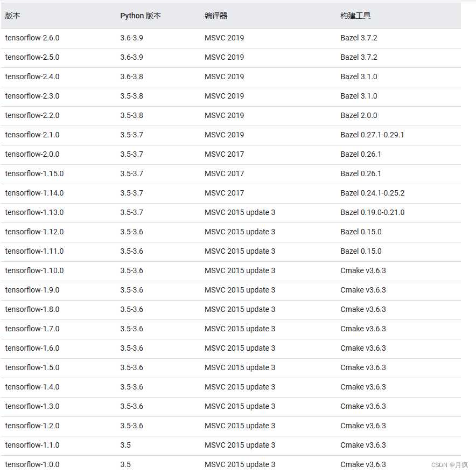Click Python 3.5-3.8 in tensorflow-2.3.0 row

(131, 96)
